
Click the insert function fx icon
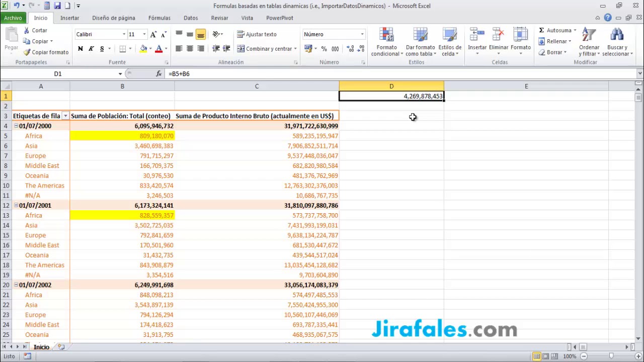click(x=158, y=73)
